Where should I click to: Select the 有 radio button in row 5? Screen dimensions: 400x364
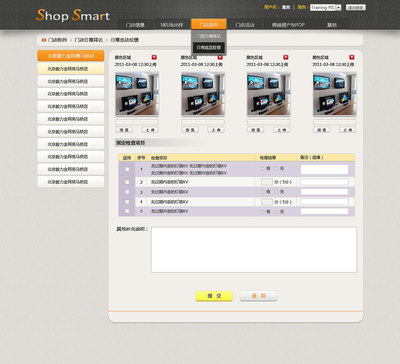click(262, 212)
